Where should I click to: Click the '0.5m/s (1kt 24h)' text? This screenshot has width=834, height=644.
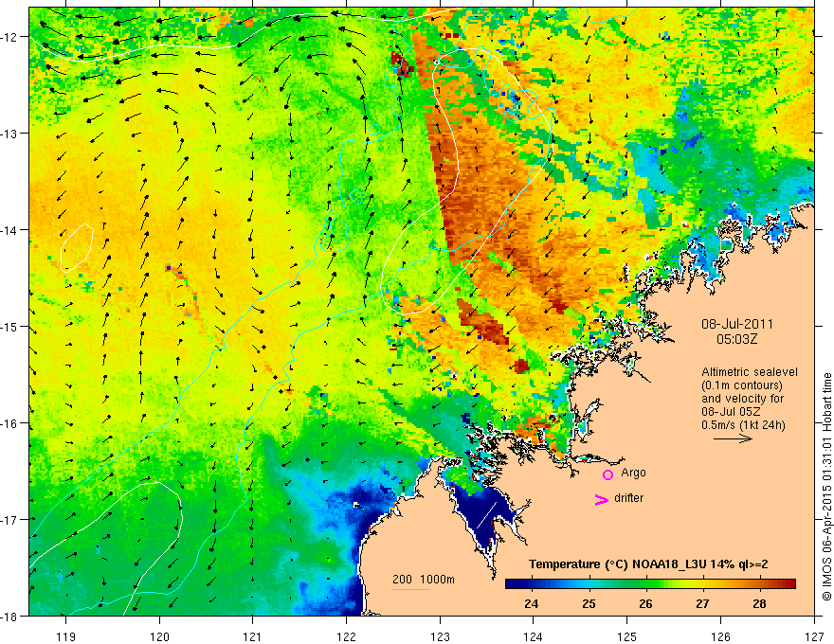point(743,425)
